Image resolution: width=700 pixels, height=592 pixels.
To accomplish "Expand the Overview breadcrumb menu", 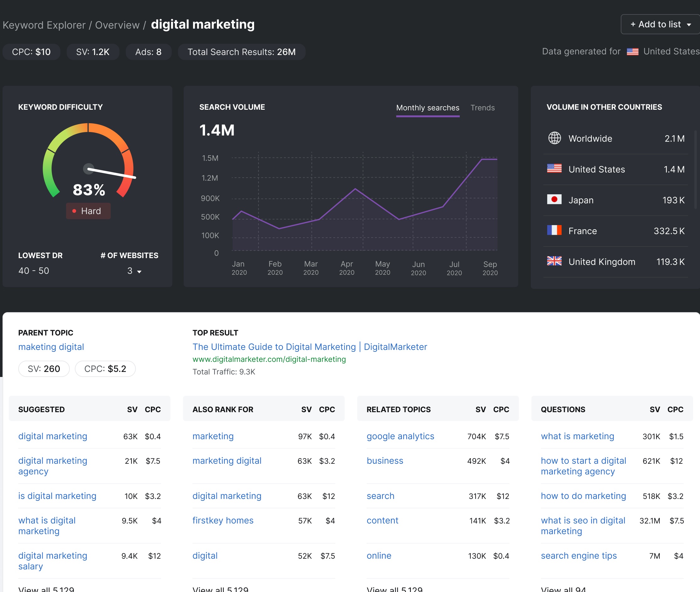I will tap(117, 25).
